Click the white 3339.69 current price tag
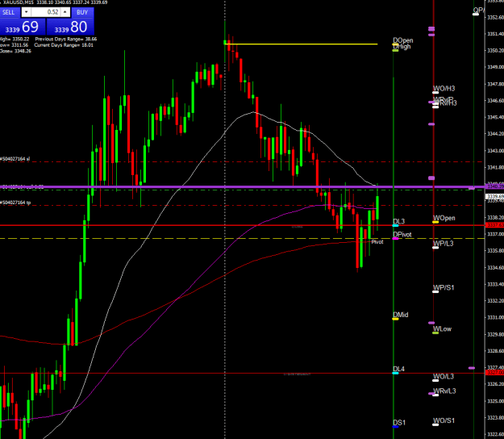The width and height of the screenshot is (504, 439). click(495, 196)
